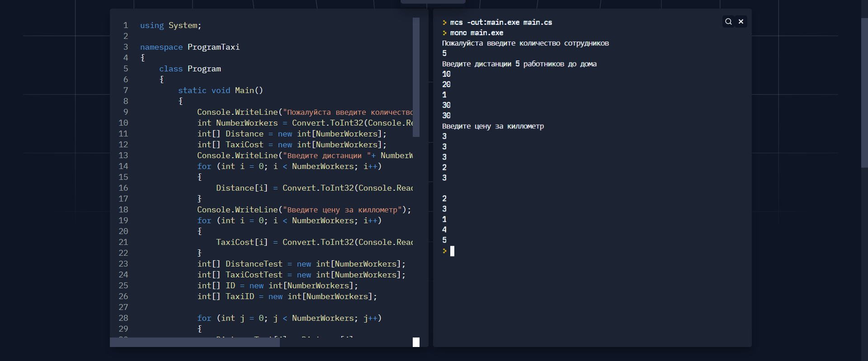Click 'static void Main()' on line 7

[x=220, y=90]
